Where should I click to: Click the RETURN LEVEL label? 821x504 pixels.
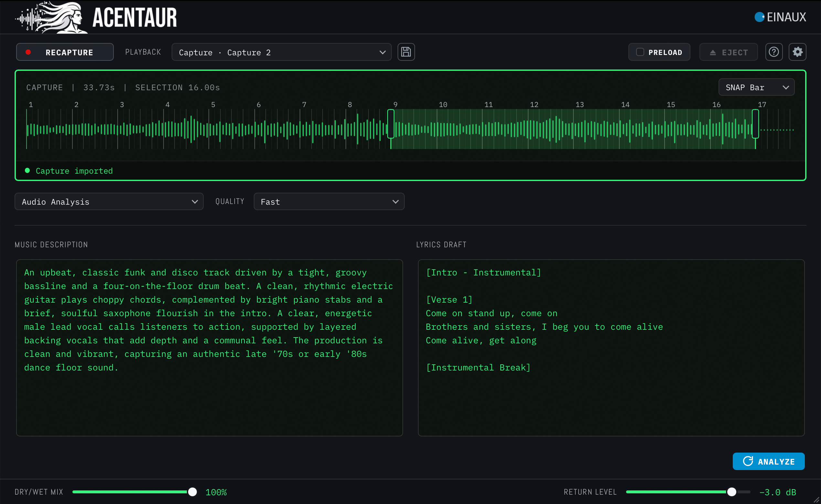click(x=590, y=492)
